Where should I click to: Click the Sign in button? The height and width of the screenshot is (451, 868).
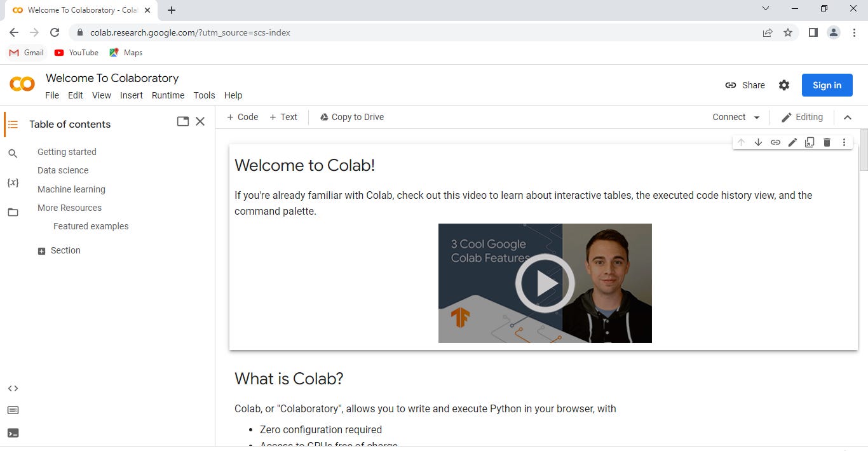[x=827, y=85]
